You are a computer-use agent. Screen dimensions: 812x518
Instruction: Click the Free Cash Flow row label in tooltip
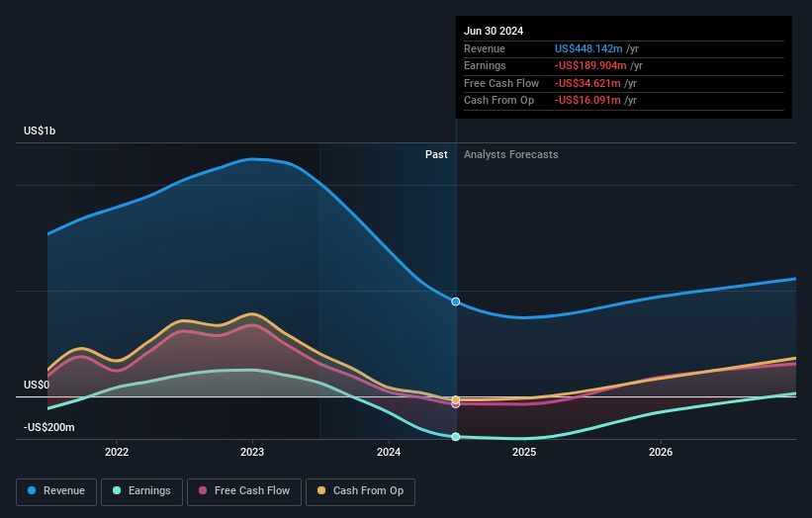click(x=501, y=83)
